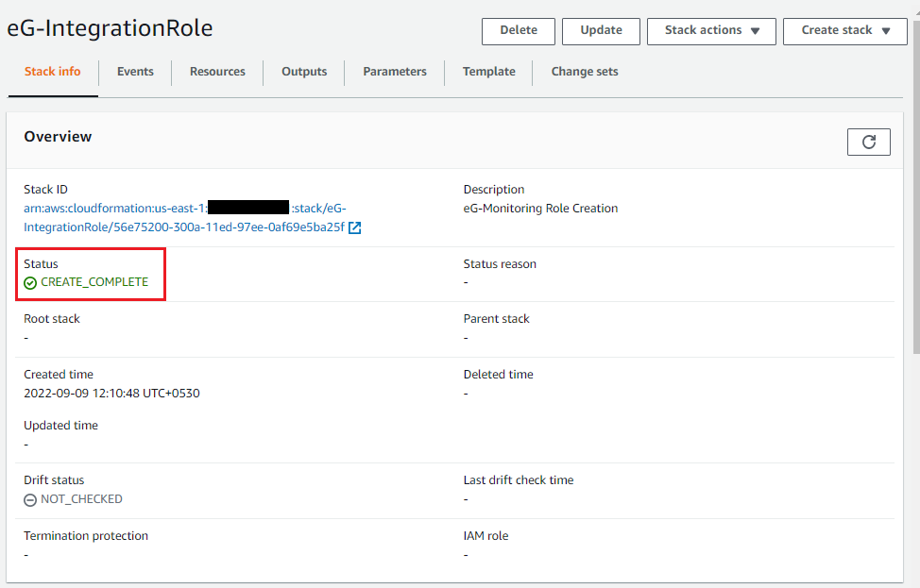Select the CREATE_COMPLETE status text

click(x=94, y=282)
